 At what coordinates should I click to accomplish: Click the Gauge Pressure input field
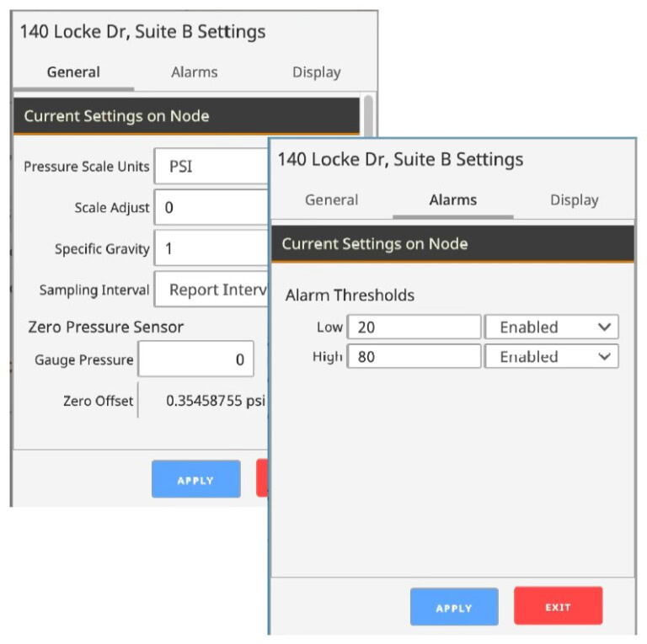195,359
